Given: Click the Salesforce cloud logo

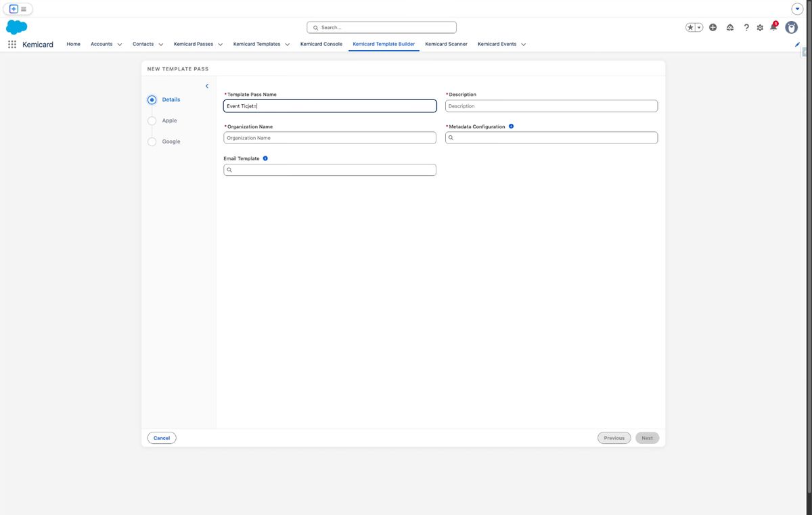Looking at the screenshot, I should point(16,27).
